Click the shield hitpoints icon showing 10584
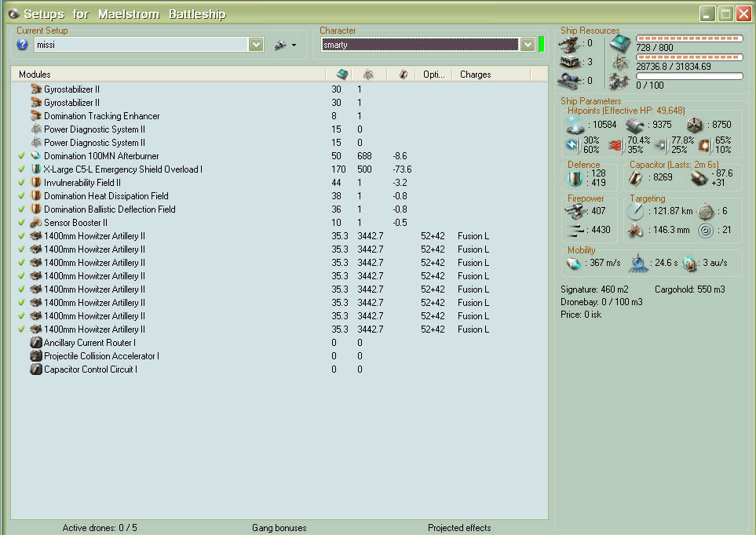756x535 pixels. pyautogui.click(x=575, y=125)
